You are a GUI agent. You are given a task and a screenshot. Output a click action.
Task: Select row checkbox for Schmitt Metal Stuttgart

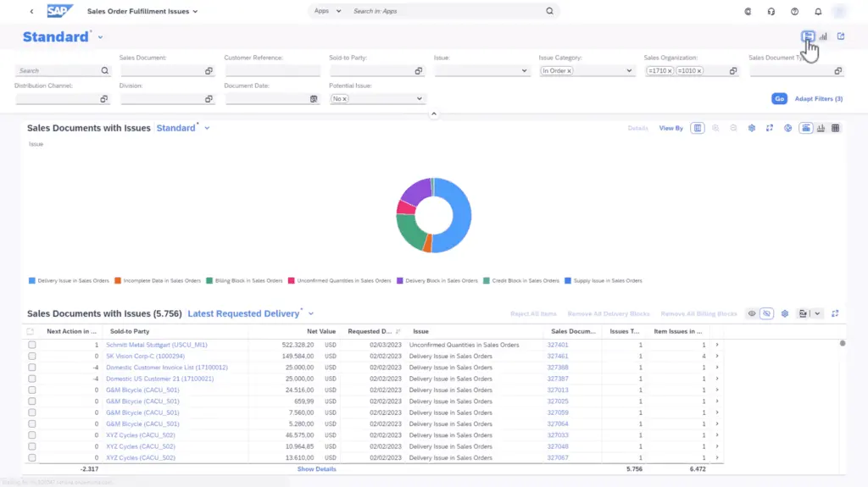click(x=32, y=345)
